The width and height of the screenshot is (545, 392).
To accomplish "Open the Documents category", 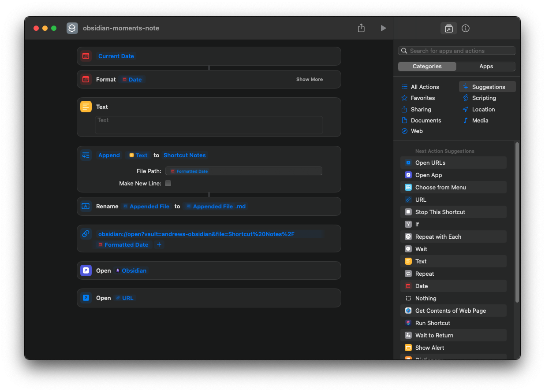I will (x=421, y=120).
